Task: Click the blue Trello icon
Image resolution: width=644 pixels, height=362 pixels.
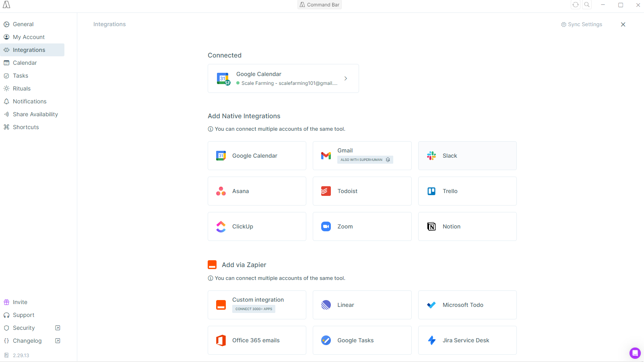Action: (431, 191)
